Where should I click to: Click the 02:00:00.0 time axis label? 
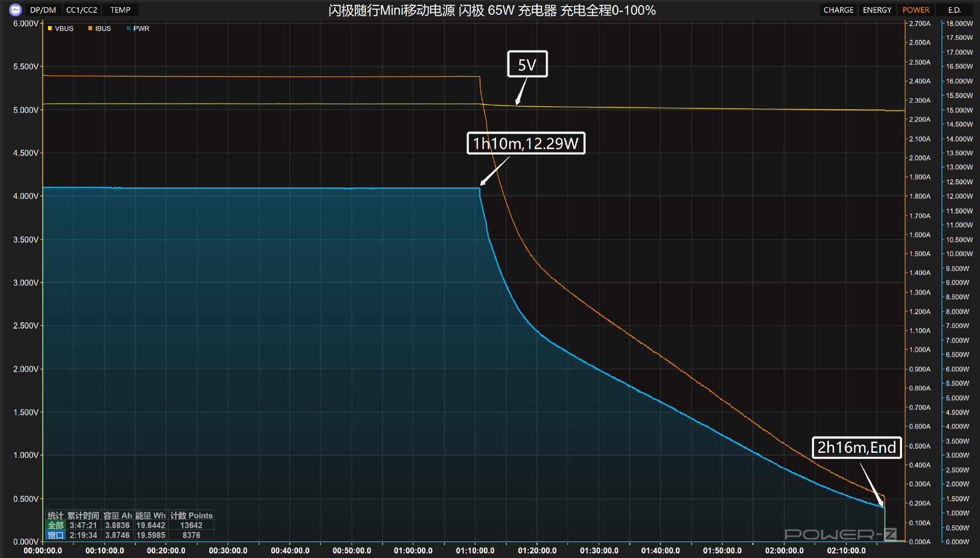click(784, 550)
